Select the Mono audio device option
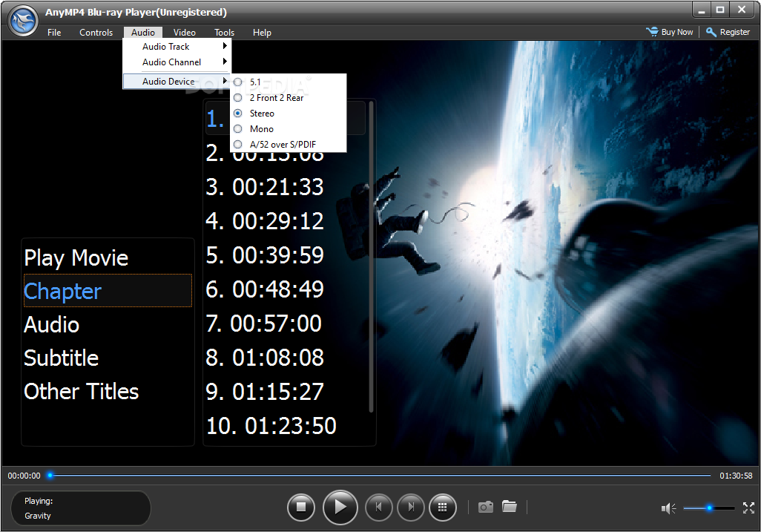The height and width of the screenshot is (532, 761). (289, 128)
